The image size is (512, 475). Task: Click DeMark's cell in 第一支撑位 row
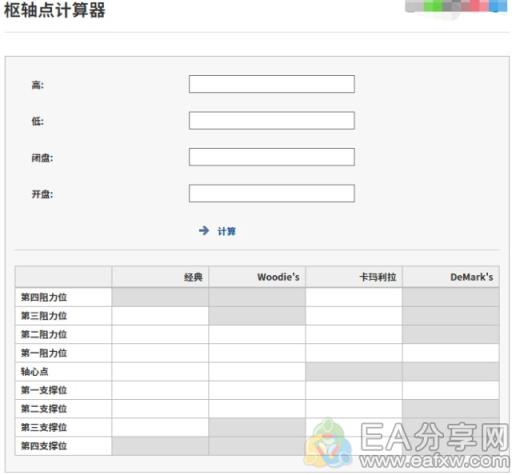pyautogui.click(x=451, y=390)
